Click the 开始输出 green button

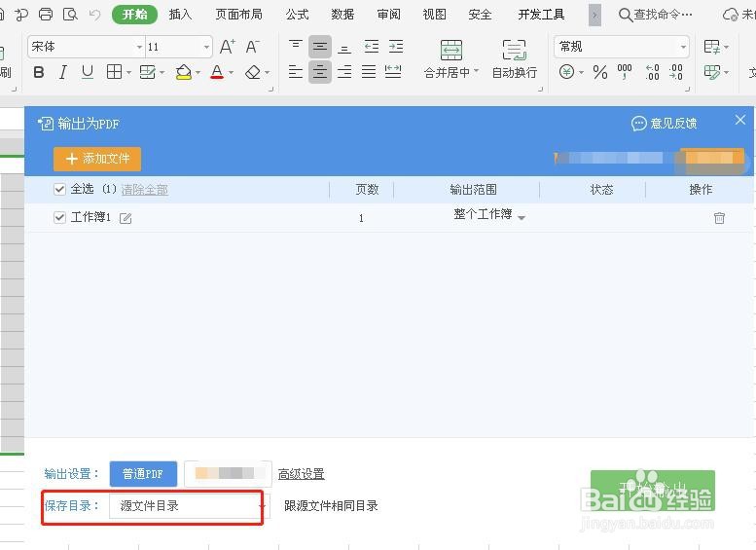tap(653, 491)
